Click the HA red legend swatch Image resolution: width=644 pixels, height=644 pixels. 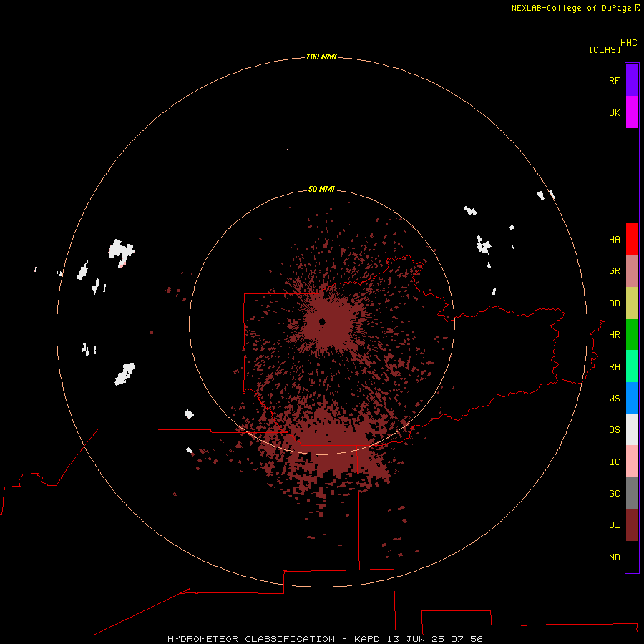click(x=632, y=239)
